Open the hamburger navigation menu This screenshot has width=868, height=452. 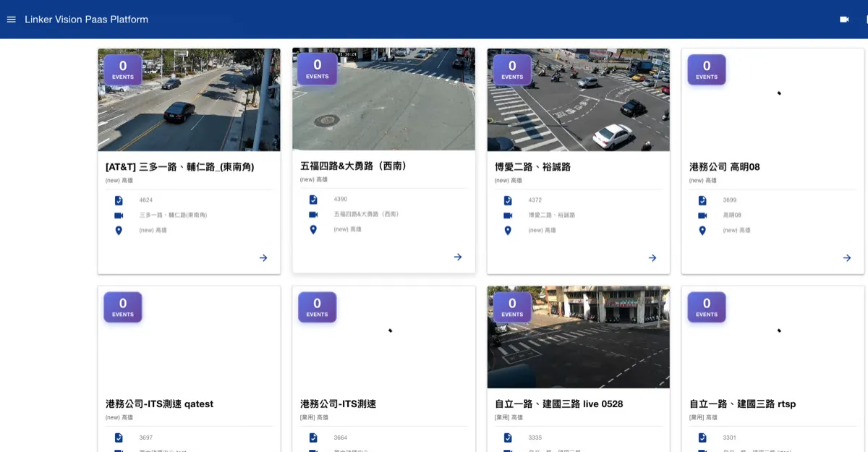pos(11,20)
